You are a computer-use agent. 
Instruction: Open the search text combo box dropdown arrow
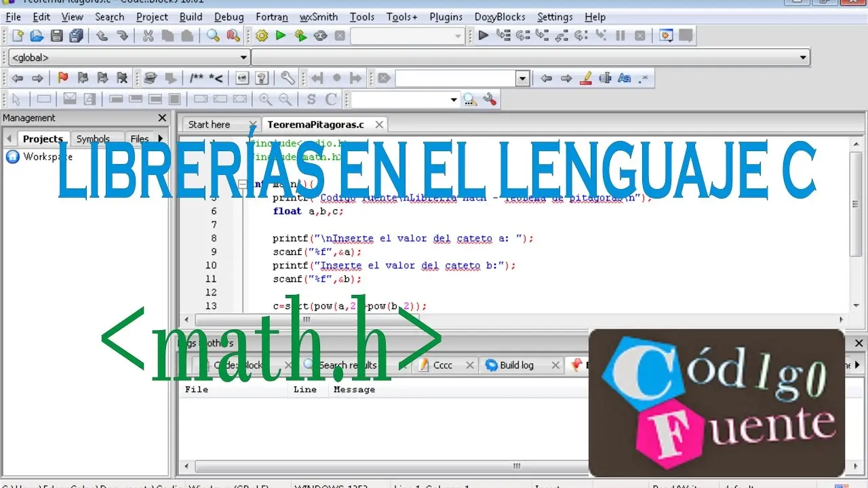click(x=522, y=79)
